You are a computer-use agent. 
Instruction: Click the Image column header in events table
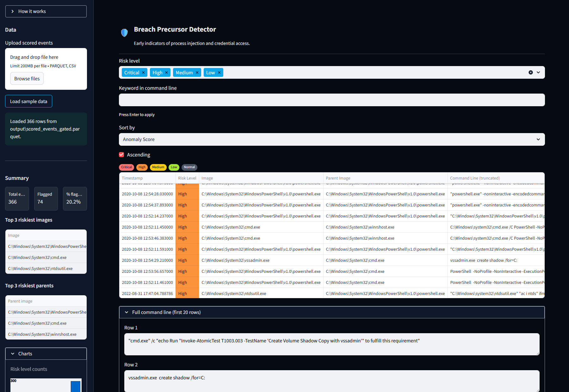(261, 178)
